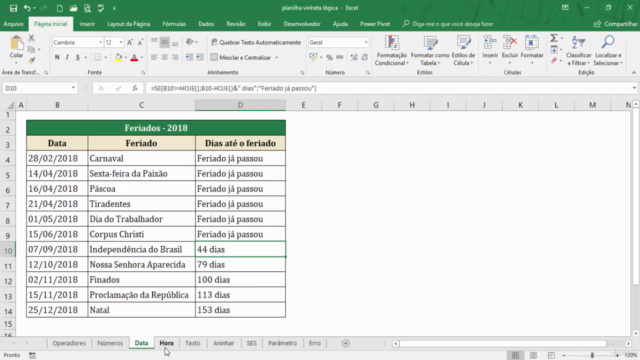Click font color red A swatch
Viewport: 640px width, 360px height.
point(134,58)
